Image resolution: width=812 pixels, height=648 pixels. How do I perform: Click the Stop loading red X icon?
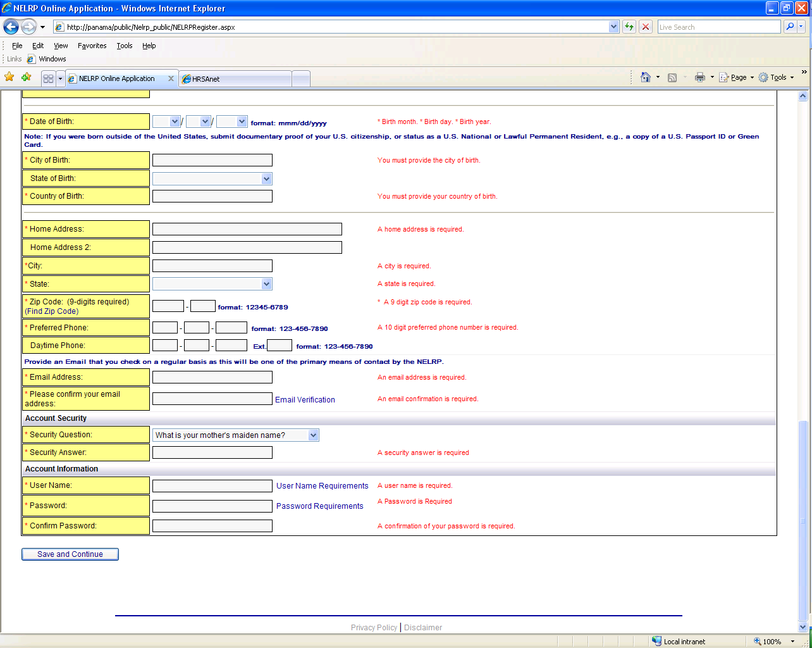[645, 27]
